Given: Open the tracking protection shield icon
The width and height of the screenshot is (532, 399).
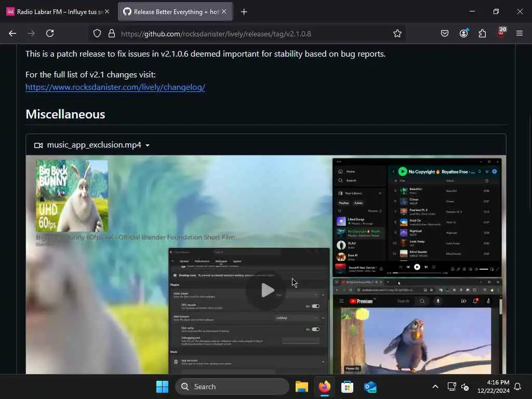Looking at the screenshot, I should coord(97,34).
